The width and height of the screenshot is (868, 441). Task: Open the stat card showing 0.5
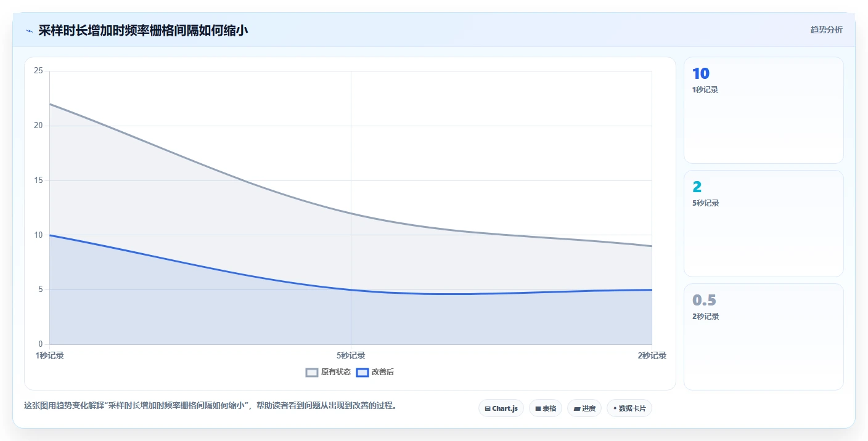pyautogui.click(x=763, y=337)
